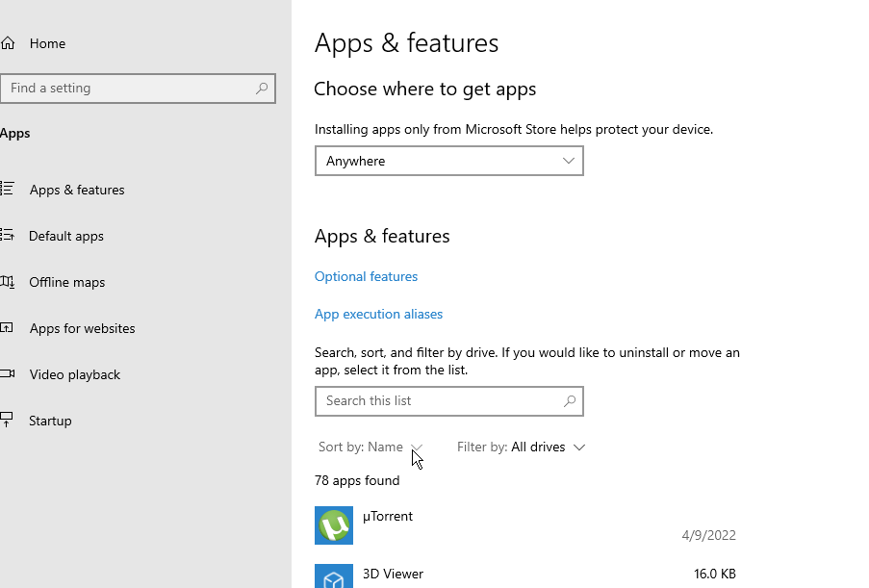Click the Video playback icon
869x588 pixels.
click(x=7, y=374)
